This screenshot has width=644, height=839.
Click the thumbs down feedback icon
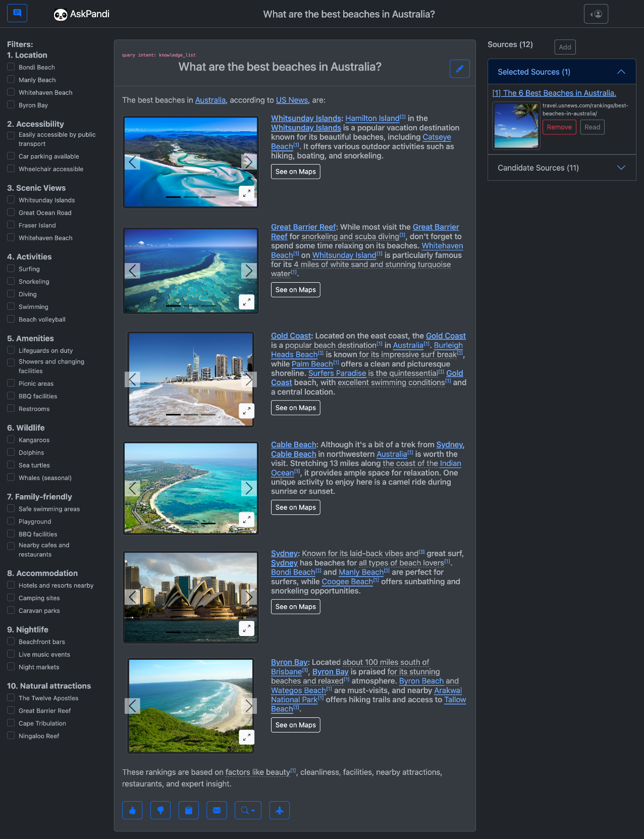[160, 810]
